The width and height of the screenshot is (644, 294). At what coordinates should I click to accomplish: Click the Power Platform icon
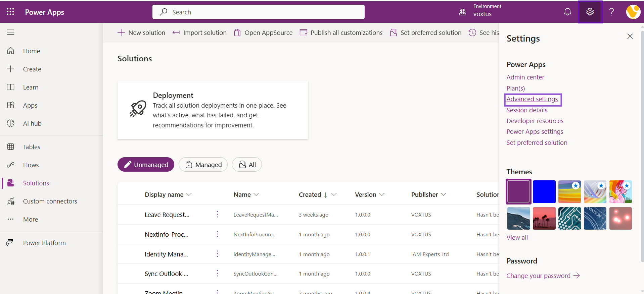coord(10,242)
